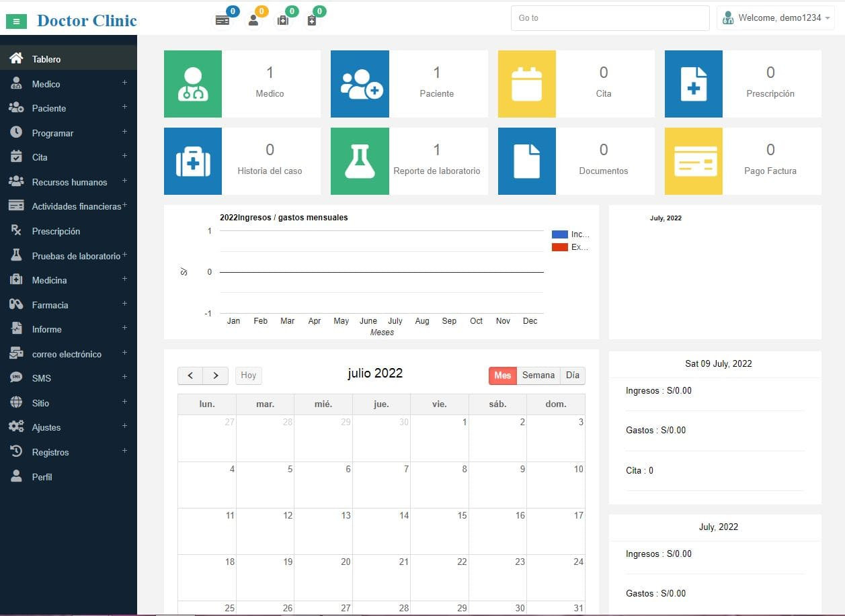This screenshot has width=845, height=616.
Task: Open the payment card notification icon
Action: point(223,20)
